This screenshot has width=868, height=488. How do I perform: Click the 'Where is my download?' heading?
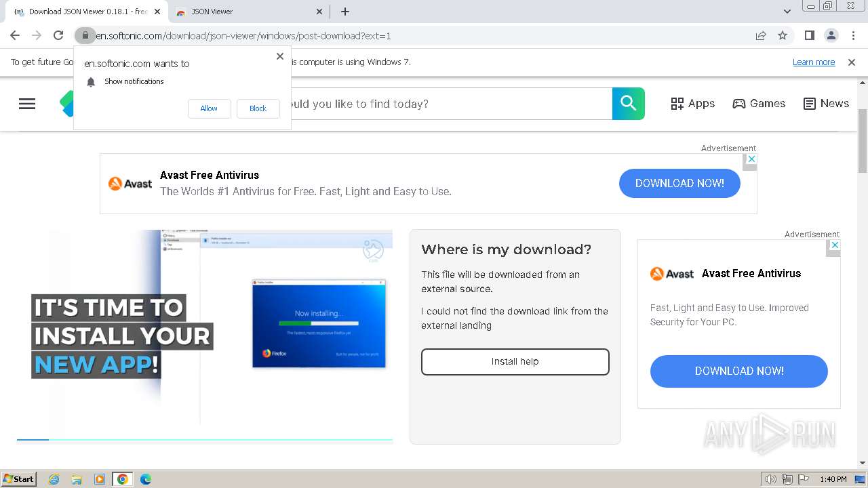[507, 249]
